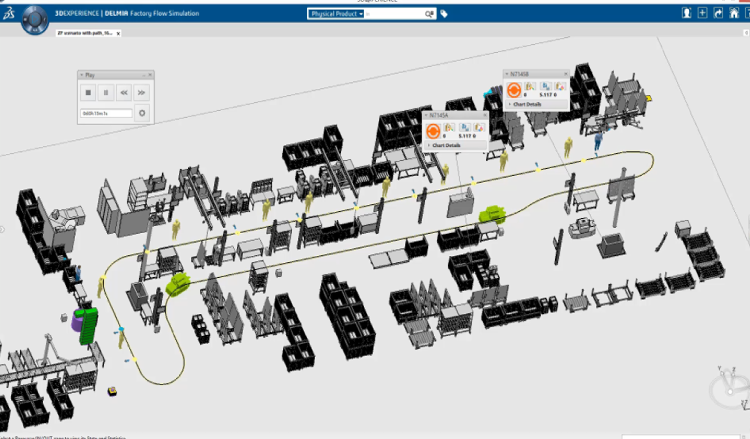Click the tag icon next to search
This screenshot has height=439, width=750.
[x=444, y=14]
